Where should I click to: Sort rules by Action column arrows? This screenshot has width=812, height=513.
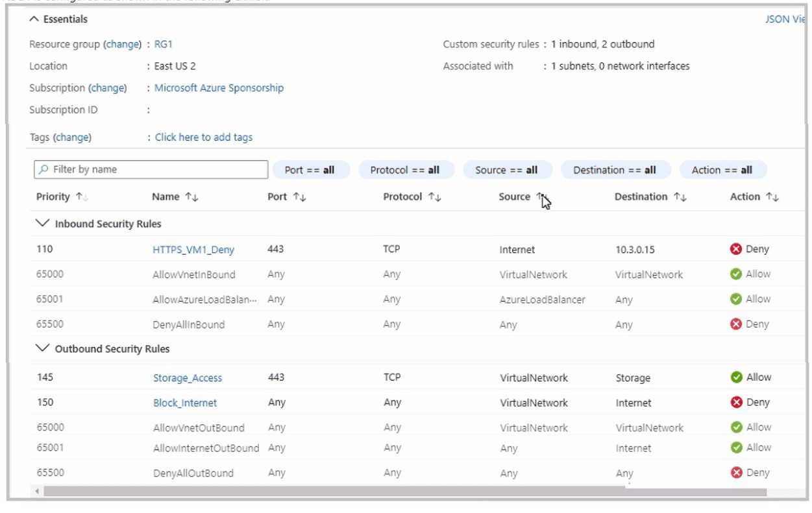point(772,197)
